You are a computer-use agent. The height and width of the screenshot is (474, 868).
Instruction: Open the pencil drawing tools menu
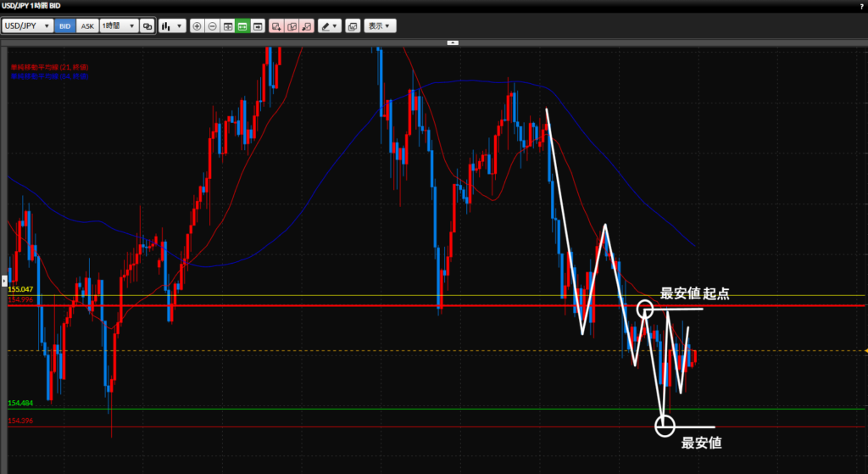click(330, 26)
